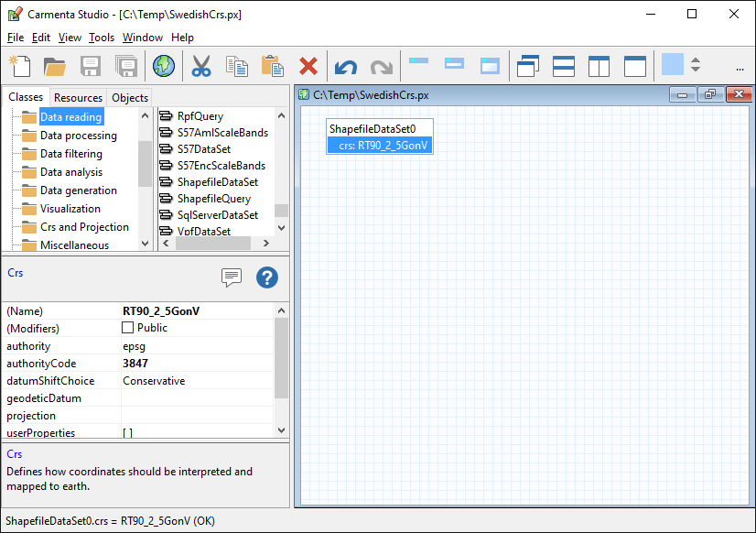Open a file using the folder icon
The width and height of the screenshot is (756, 533).
(x=55, y=66)
